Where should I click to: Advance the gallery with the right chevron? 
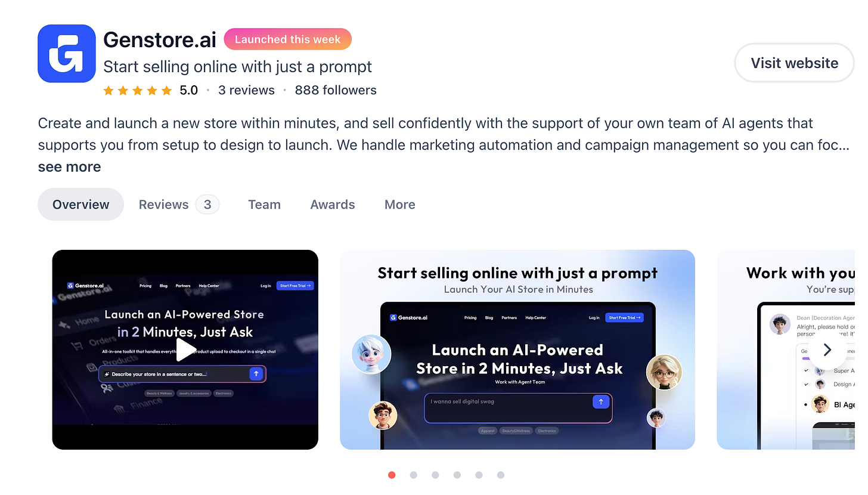827,350
